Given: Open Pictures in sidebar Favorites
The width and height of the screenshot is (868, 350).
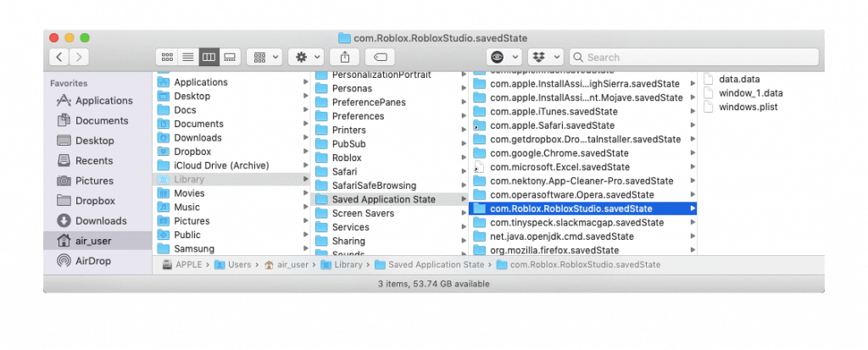Looking at the screenshot, I should point(97,181).
